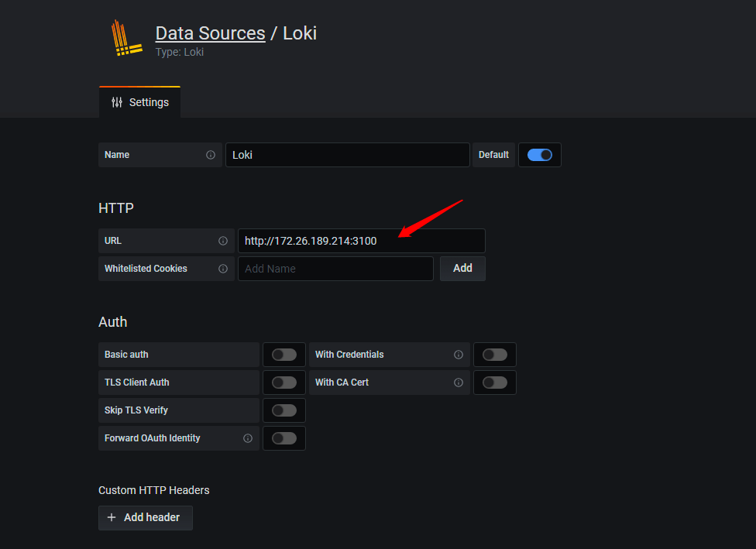The image size is (756, 549).
Task: Click the Forward OAuth Identity label
Action: pos(153,438)
